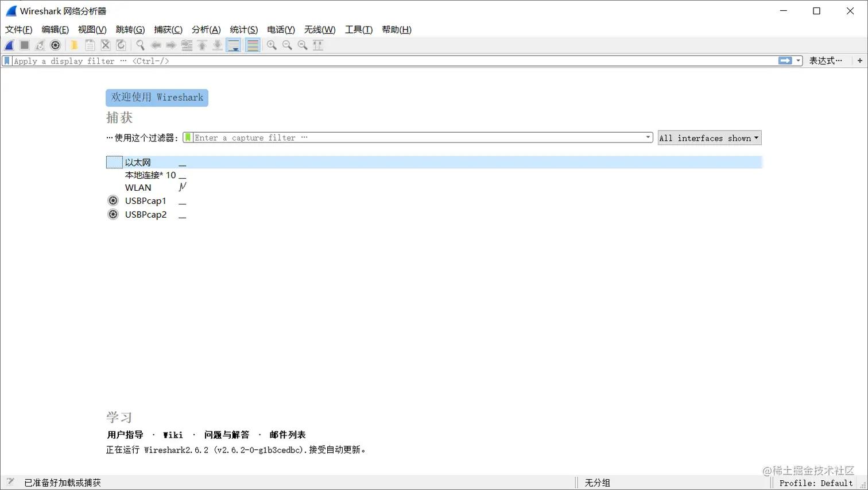Select the 以太网 interface row

pyautogui.click(x=434, y=163)
